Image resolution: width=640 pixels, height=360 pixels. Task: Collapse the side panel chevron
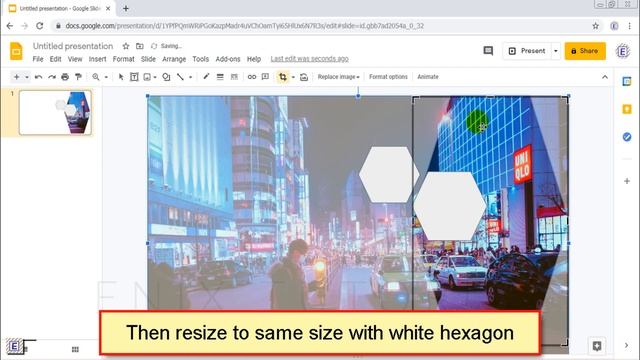[627, 346]
